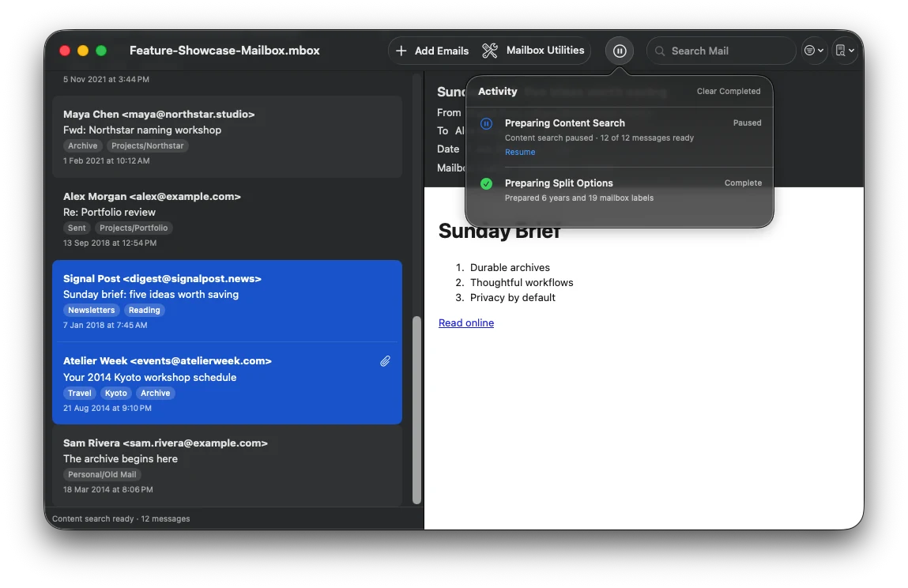Image resolution: width=908 pixels, height=588 pixels.
Task: Click Content search paused 12 of 12 messages text
Action: (599, 138)
